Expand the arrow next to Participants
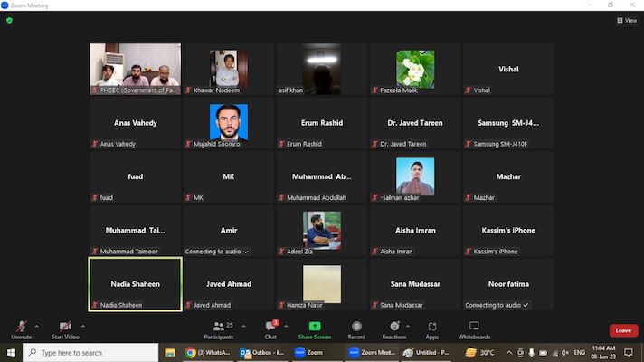 click(241, 326)
